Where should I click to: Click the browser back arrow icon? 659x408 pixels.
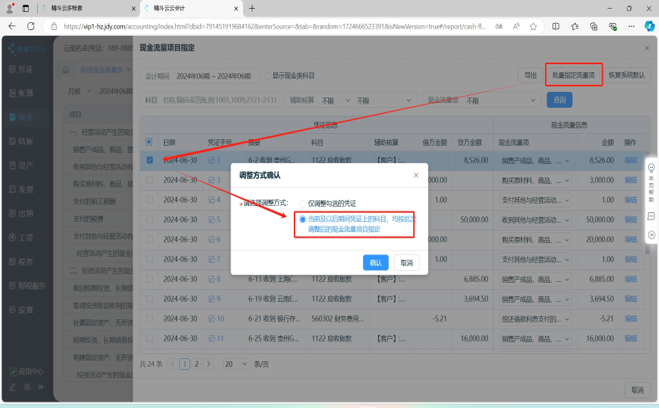(11, 27)
